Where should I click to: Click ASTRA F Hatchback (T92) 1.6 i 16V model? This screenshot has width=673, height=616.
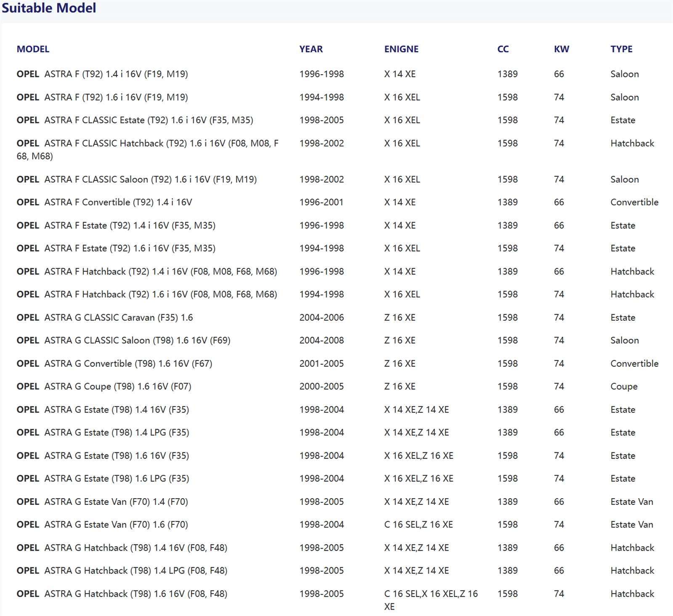click(x=147, y=294)
